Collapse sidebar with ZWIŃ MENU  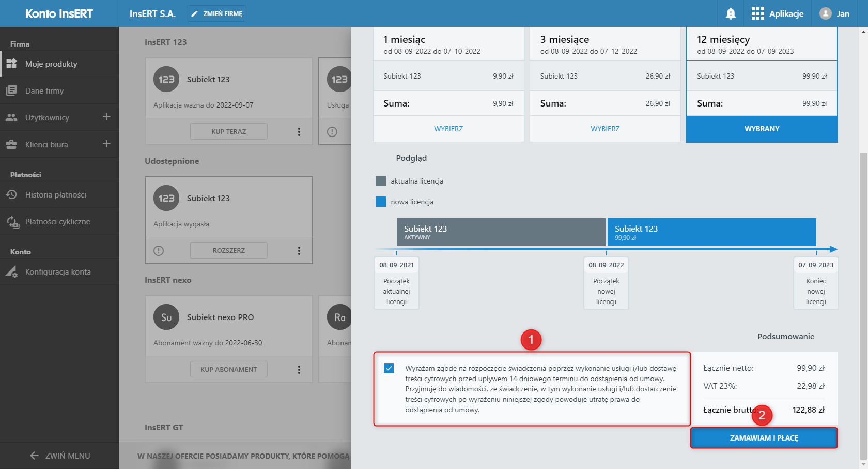59,456
